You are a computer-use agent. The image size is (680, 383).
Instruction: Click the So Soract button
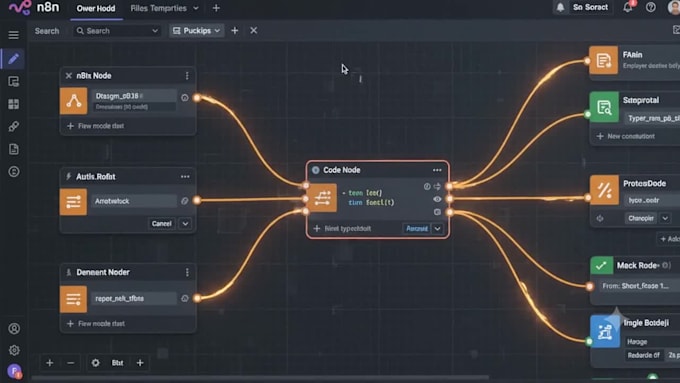583,7
